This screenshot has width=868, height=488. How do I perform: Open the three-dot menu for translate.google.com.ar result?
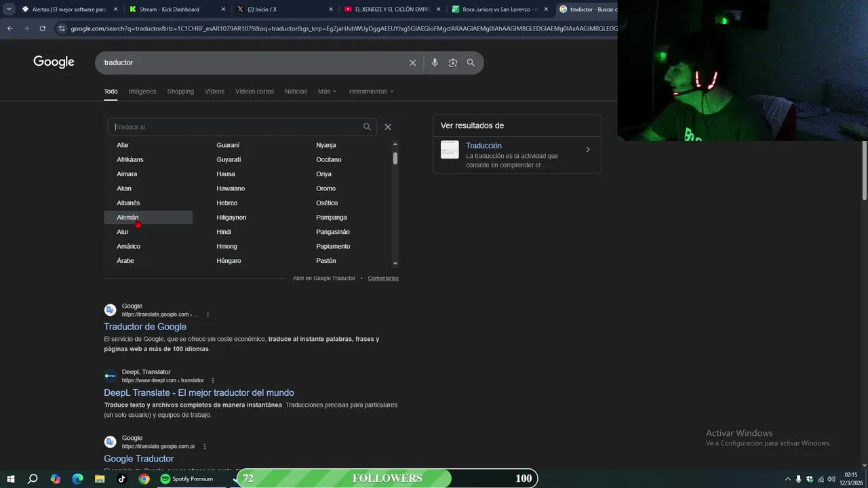205,446
